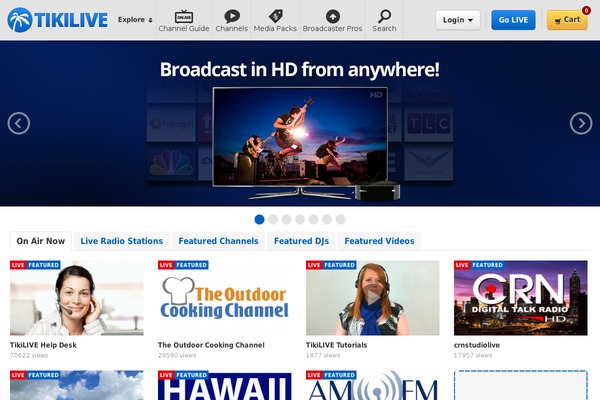Viewport: 600px width, 400px height.
Task: Open Channels speech bubble icon
Action: coord(232,16)
